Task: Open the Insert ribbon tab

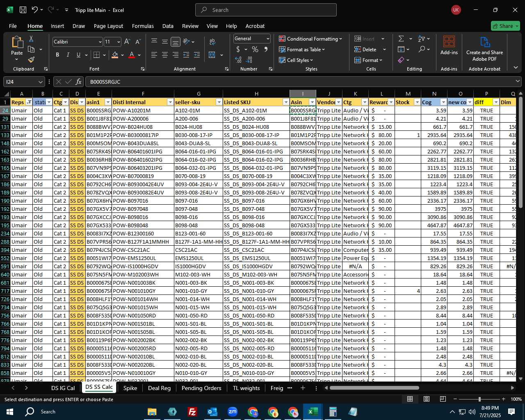Action: click(x=57, y=26)
